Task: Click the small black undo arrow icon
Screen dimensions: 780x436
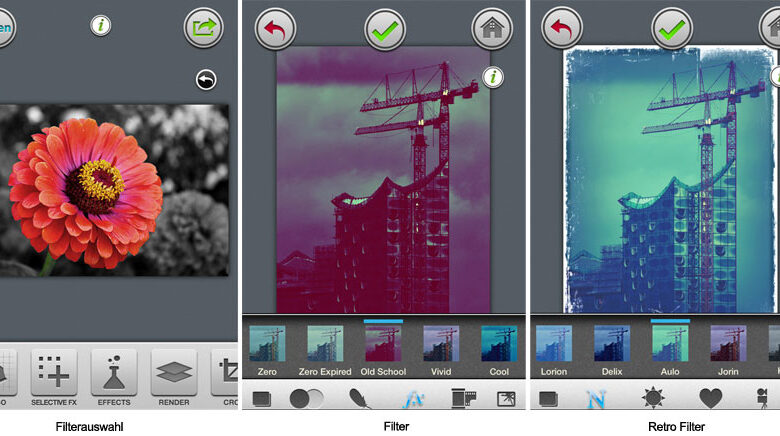Action: [x=206, y=80]
